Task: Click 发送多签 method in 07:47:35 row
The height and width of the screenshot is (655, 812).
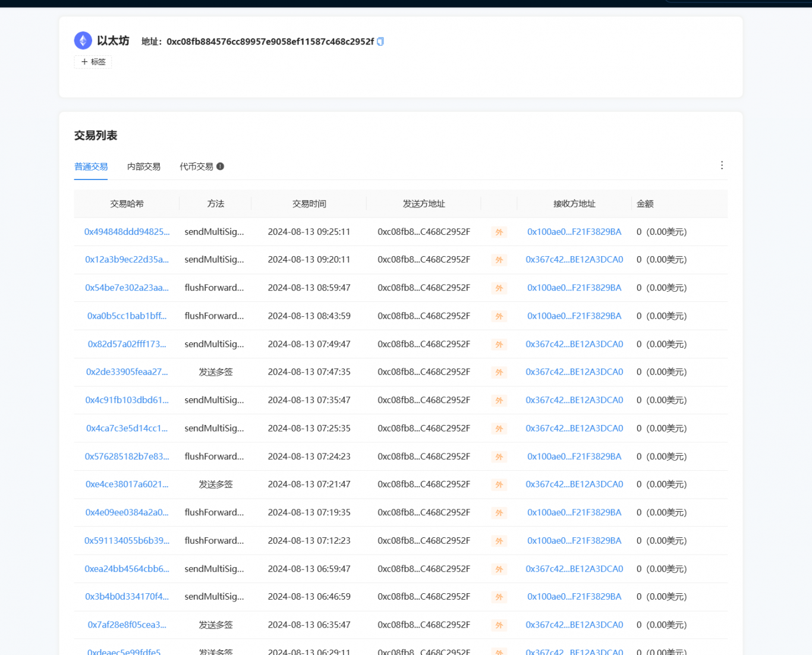Action: point(215,372)
